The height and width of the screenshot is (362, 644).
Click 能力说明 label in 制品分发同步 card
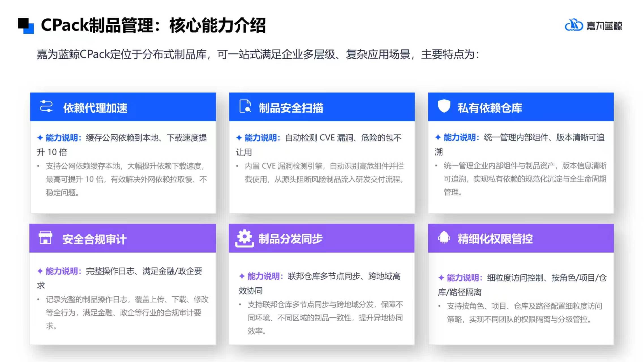265,276
